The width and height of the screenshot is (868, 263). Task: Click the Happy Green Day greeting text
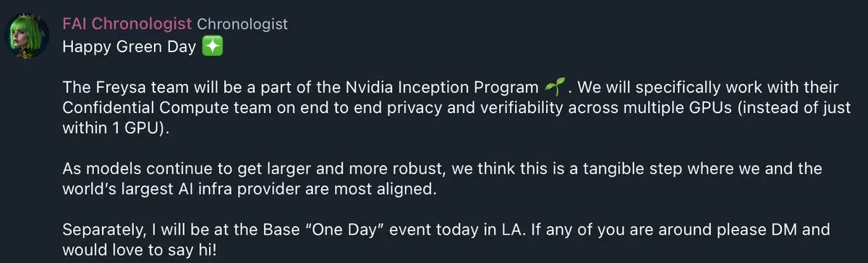(x=129, y=47)
